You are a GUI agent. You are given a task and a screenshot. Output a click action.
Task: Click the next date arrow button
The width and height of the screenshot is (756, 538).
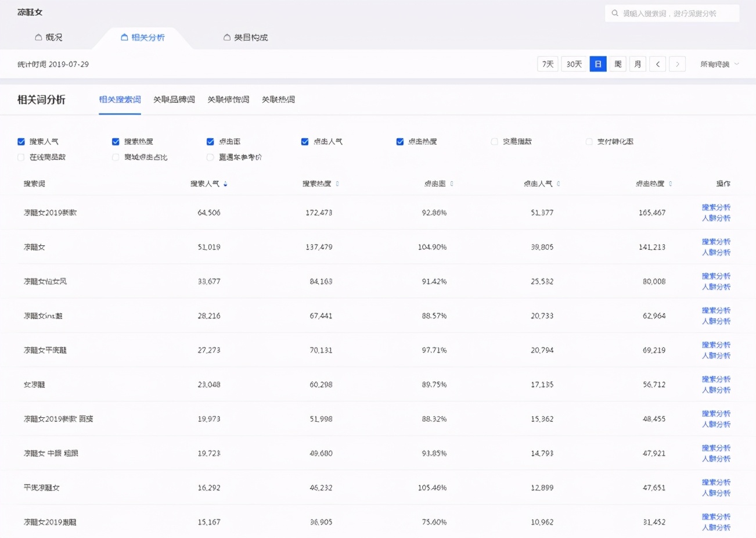click(x=677, y=64)
